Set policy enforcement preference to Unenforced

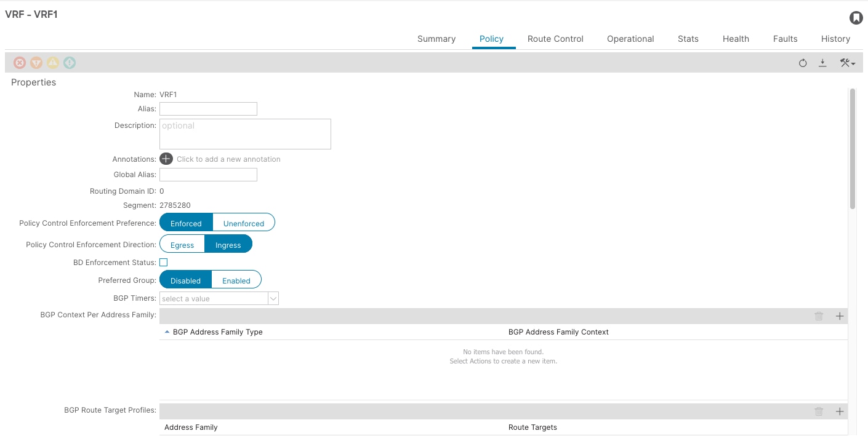point(244,223)
